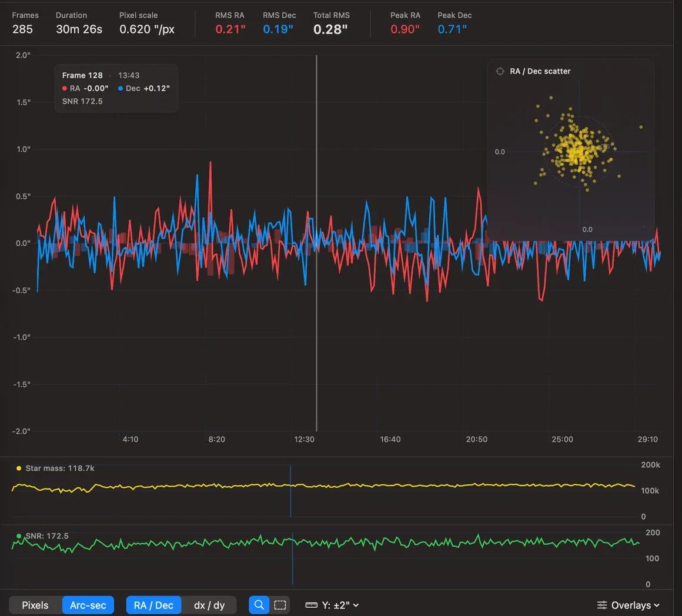
Task: Click the 16:40 time axis label
Action: click(390, 440)
